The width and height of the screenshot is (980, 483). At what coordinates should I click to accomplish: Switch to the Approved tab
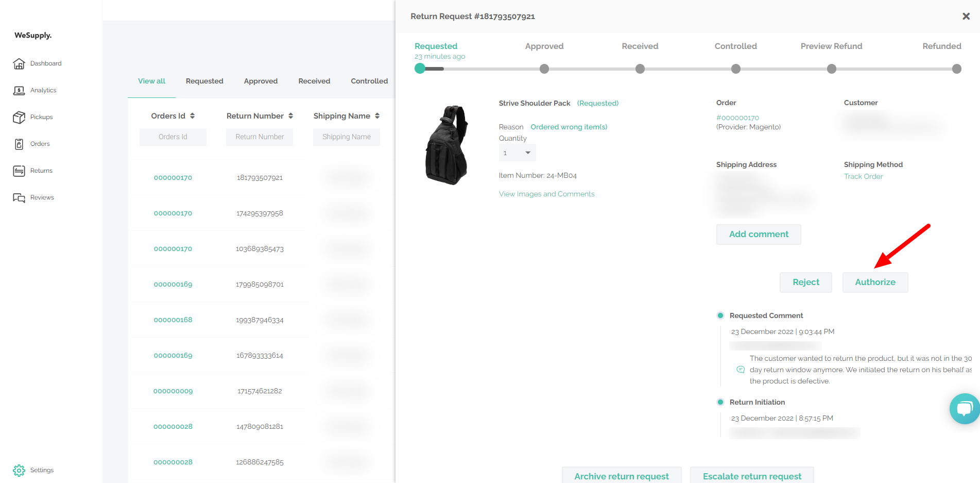click(x=261, y=81)
